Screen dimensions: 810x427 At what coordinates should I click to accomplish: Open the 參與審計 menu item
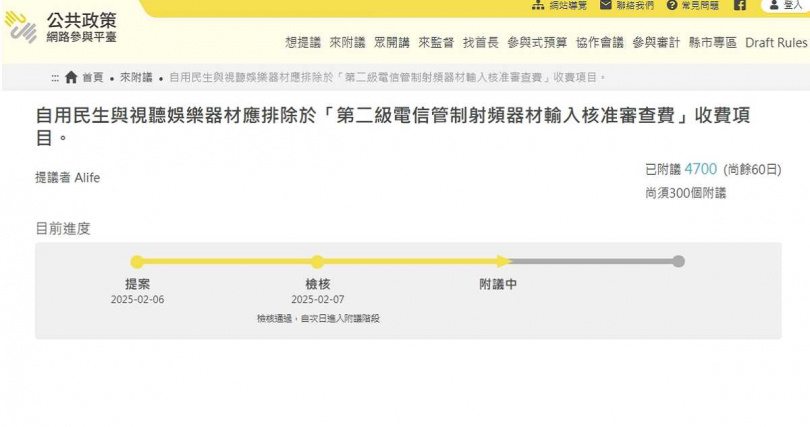point(656,42)
